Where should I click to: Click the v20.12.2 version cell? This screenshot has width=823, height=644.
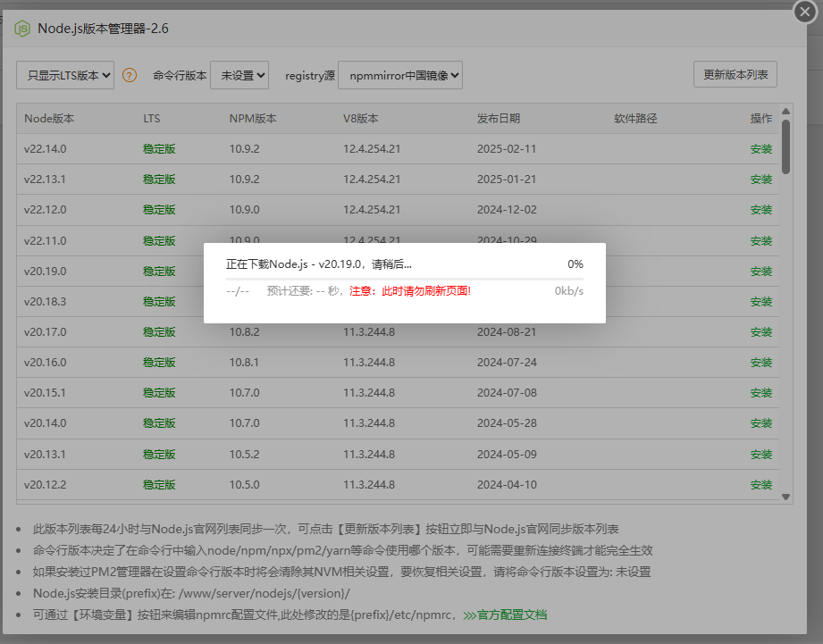(x=46, y=485)
